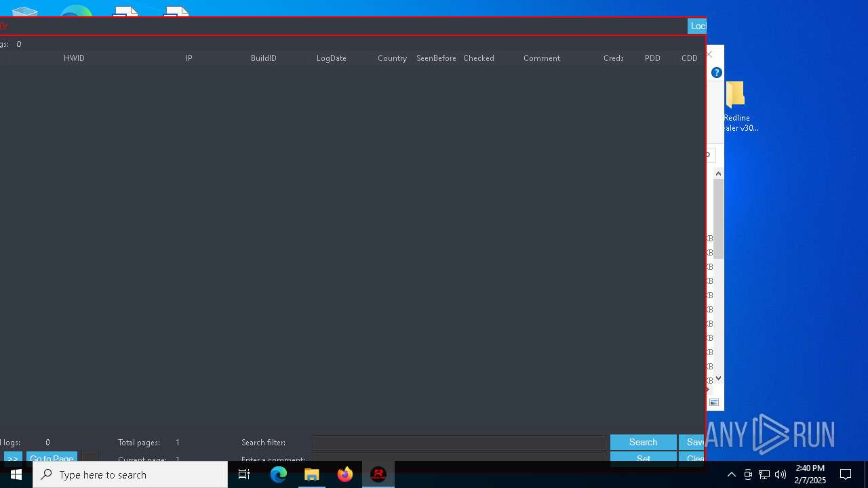Open File Explorer from the taskbar
The width and height of the screenshot is (868, 488).
coord(312,474)
